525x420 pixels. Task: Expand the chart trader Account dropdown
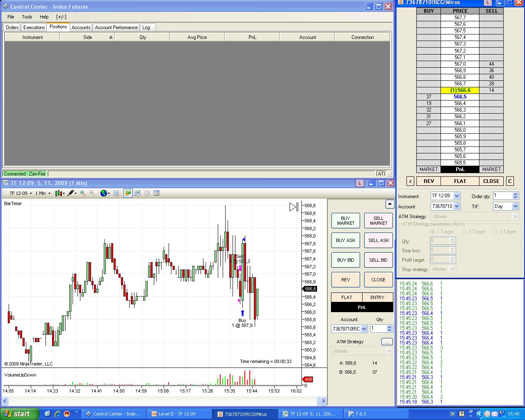pyautogui.click(x=364, y=329)
